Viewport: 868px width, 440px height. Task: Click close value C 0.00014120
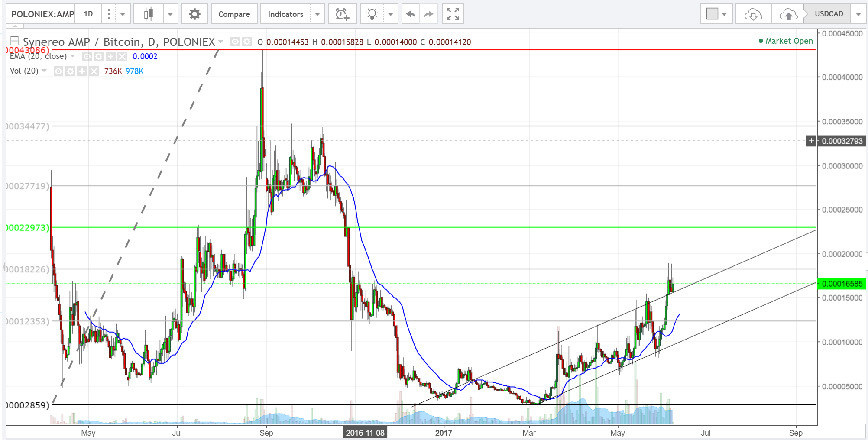click(x=446, y=42)
